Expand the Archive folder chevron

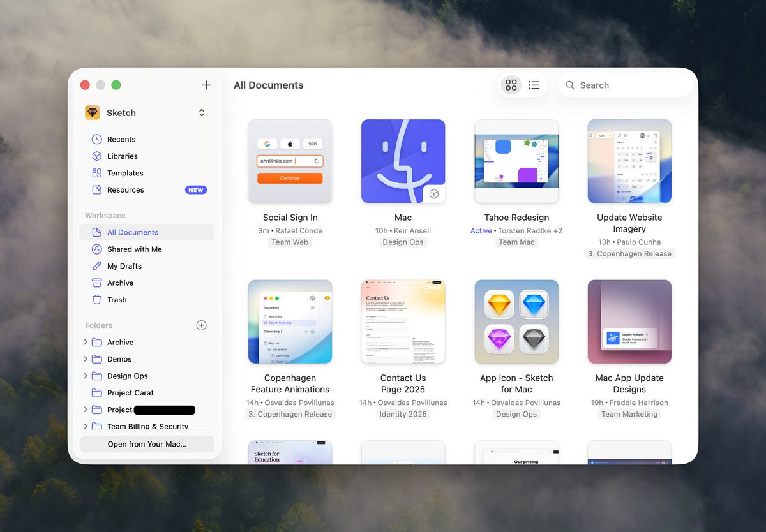click(x=86, y=342)
